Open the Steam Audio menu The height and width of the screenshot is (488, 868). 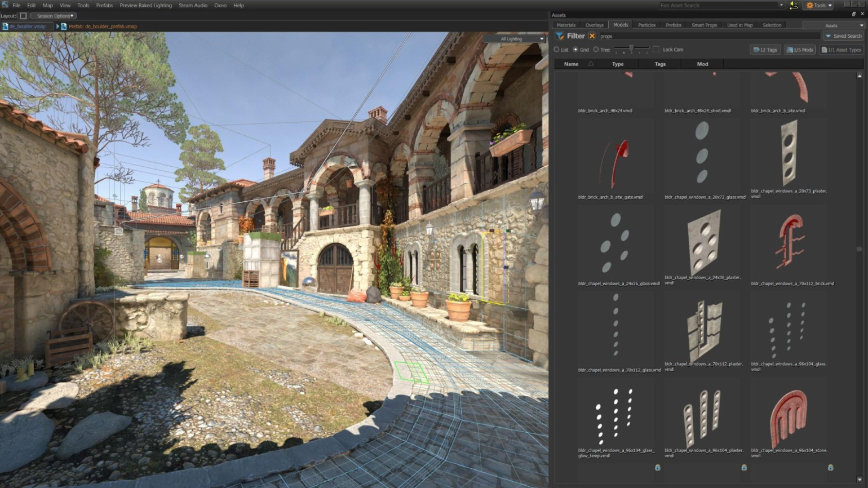[x=193, y=5]
